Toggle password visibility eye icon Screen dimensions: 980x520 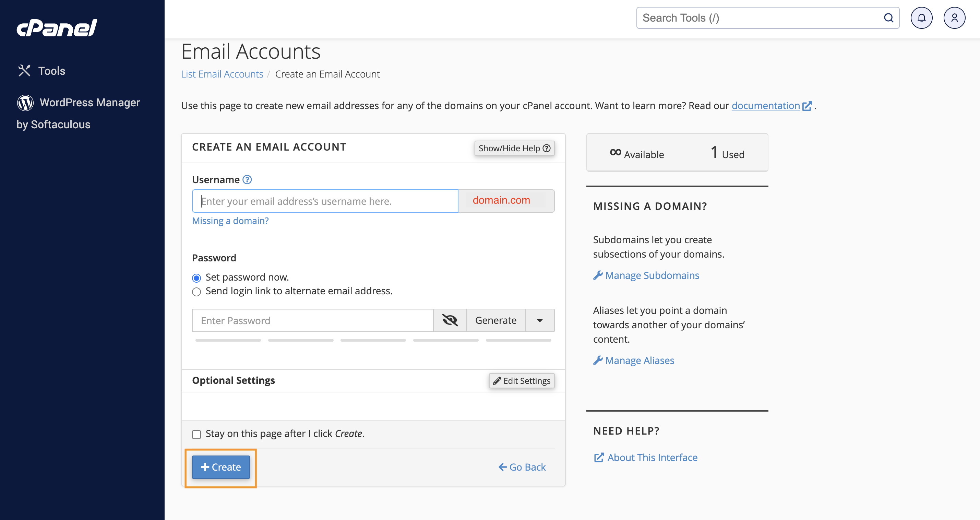450,320
